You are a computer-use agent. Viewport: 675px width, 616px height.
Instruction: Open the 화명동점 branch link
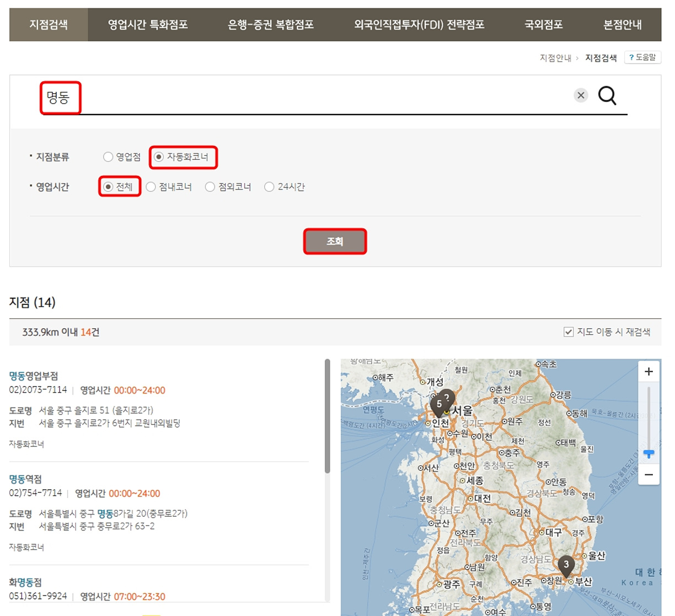pos(25,582)
